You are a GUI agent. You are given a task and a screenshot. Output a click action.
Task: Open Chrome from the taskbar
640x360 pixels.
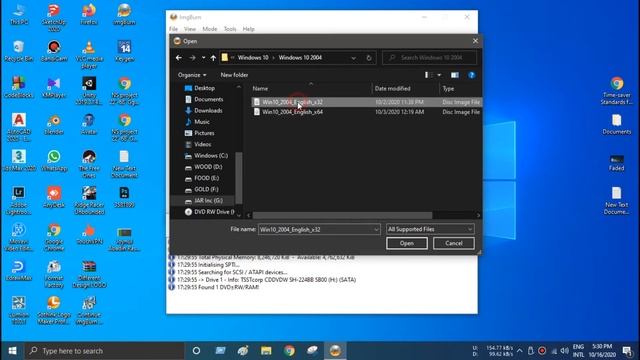coord(289,351)
